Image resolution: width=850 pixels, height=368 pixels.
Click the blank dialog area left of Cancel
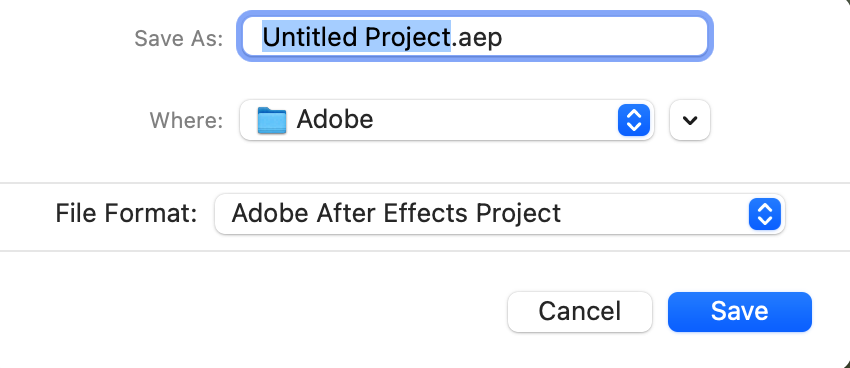coord(249,312)
